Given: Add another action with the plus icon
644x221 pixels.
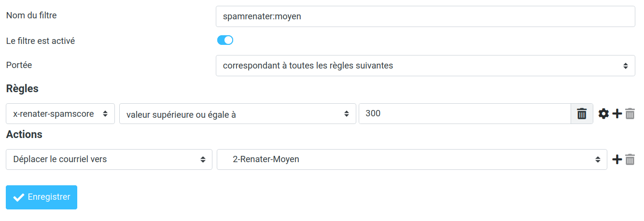Looking at the screenshot, I should click(617, 159).
